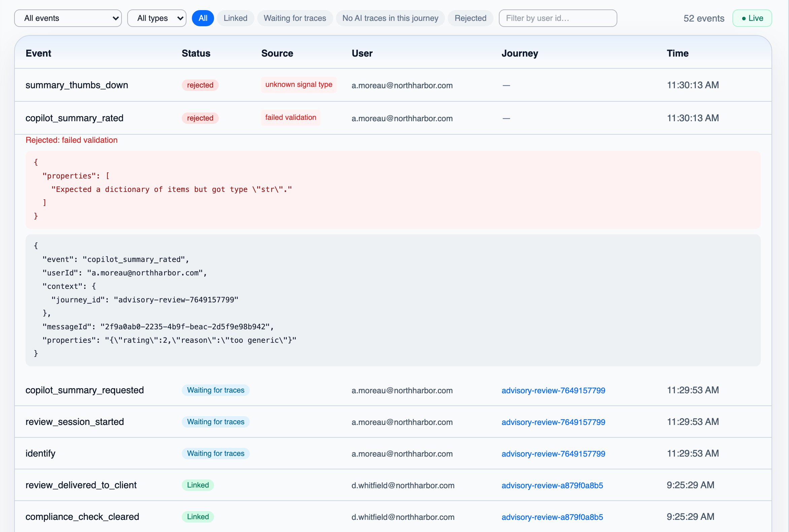Filter by Waiting for traces pill
Image resolution: width=789 pixels, height=532 pixels.
tap(295, 18)
